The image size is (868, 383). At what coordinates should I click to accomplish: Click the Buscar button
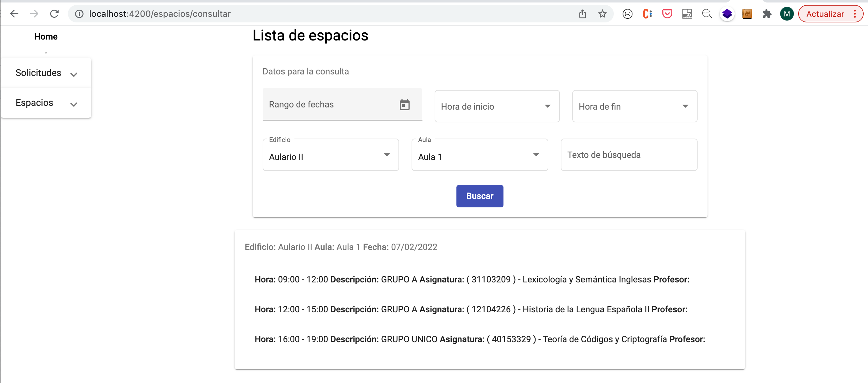(479, 196)
